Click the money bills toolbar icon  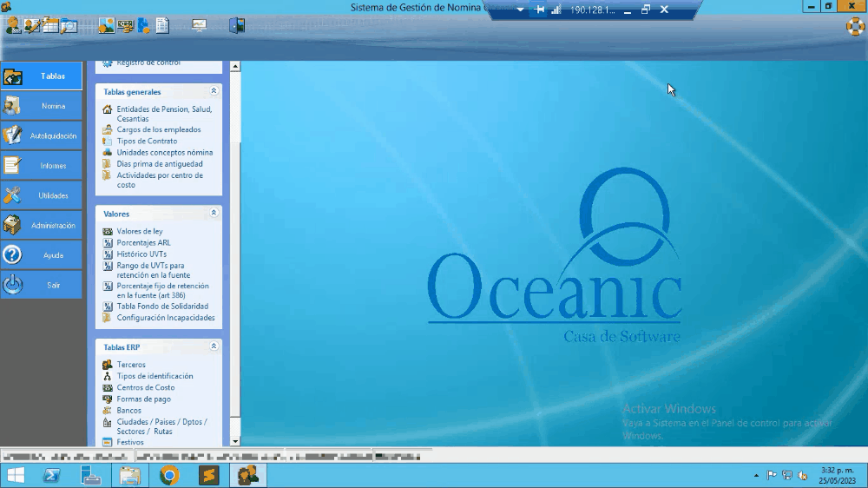pyautogui.click(x=125, y=25)
